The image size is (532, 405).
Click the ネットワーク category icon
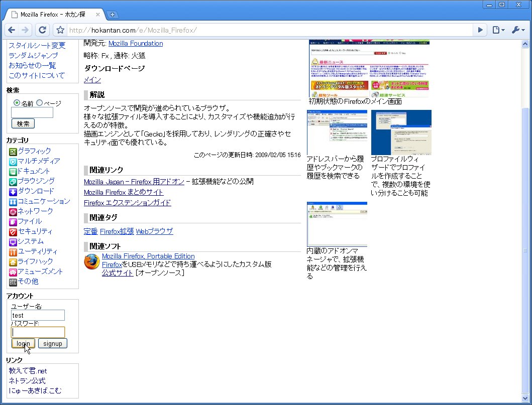13,212
